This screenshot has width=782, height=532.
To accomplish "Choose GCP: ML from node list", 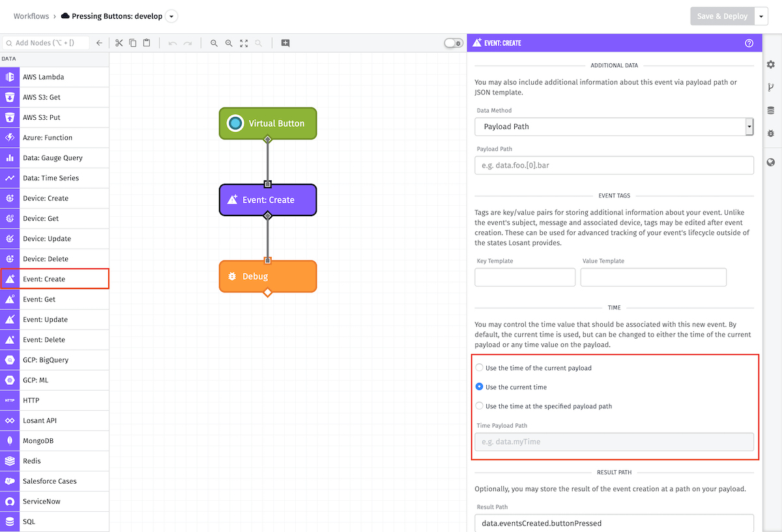I will [x=55, y=380].
